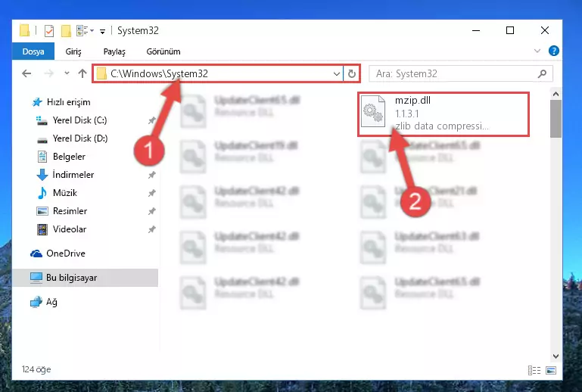This screenshot has height=392, width=582.
Task: Refresh the System32 folder view
Action: (x=351, y=73)
